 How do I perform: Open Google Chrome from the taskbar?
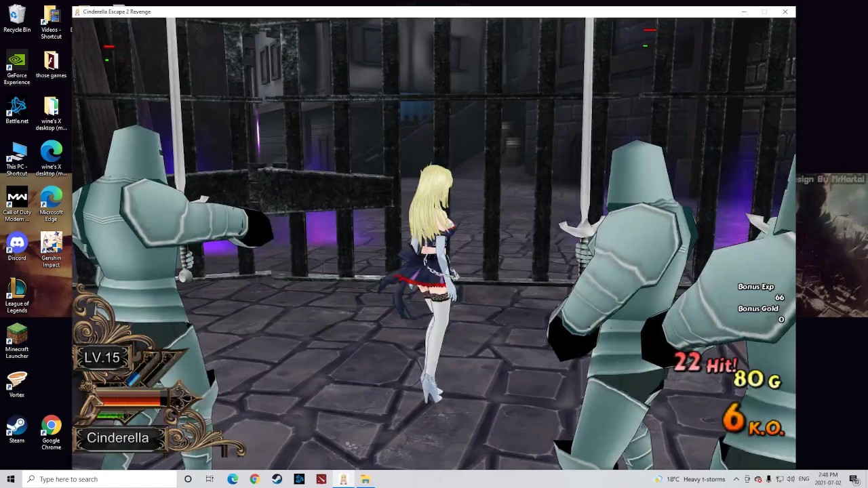(x=254, y=479)
